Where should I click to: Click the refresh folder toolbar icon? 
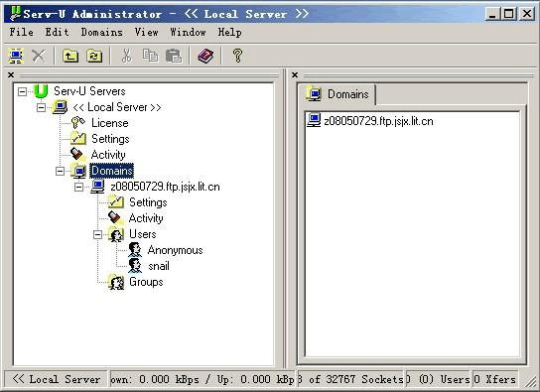(94, 56)
